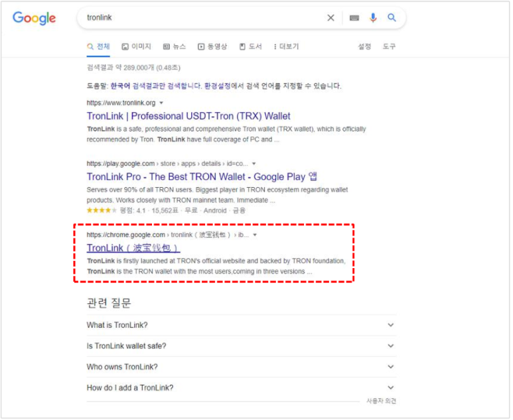The height and width of the screenshot is (420, 513).
Task: Clear the search box with X icon
Action: click(x=330, y=18)
